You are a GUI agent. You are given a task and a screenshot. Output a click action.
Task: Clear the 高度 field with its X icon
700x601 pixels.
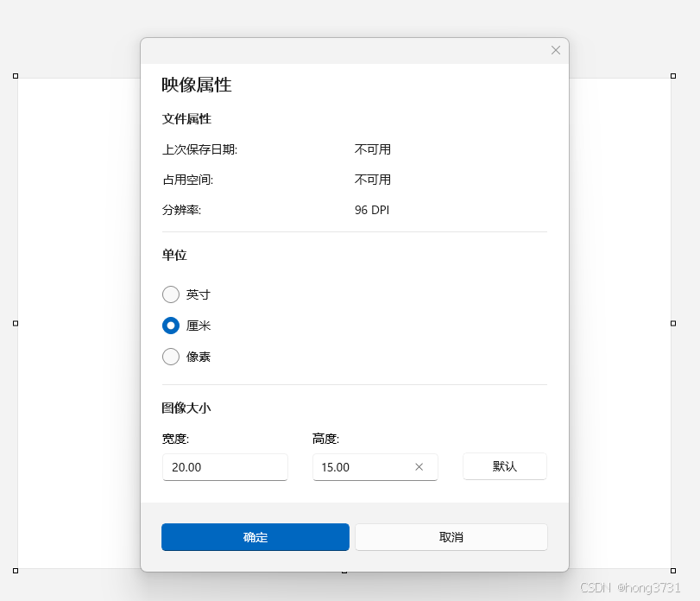(x=419, y=467)
